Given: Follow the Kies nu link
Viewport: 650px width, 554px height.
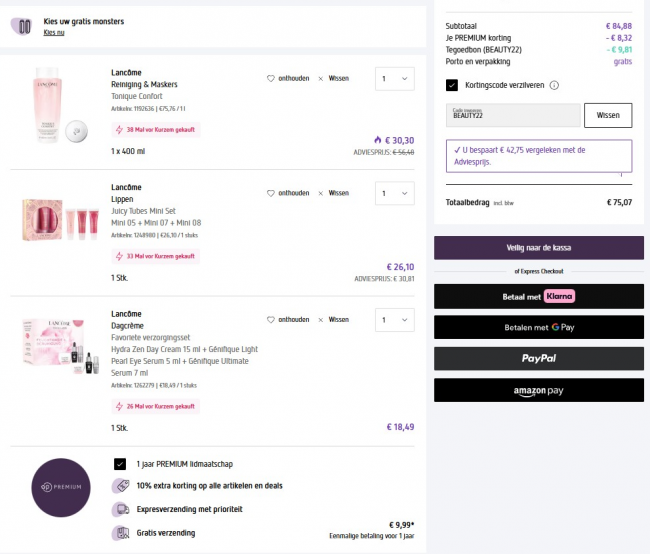Looking at the screenshot, I should coord(53,32).
